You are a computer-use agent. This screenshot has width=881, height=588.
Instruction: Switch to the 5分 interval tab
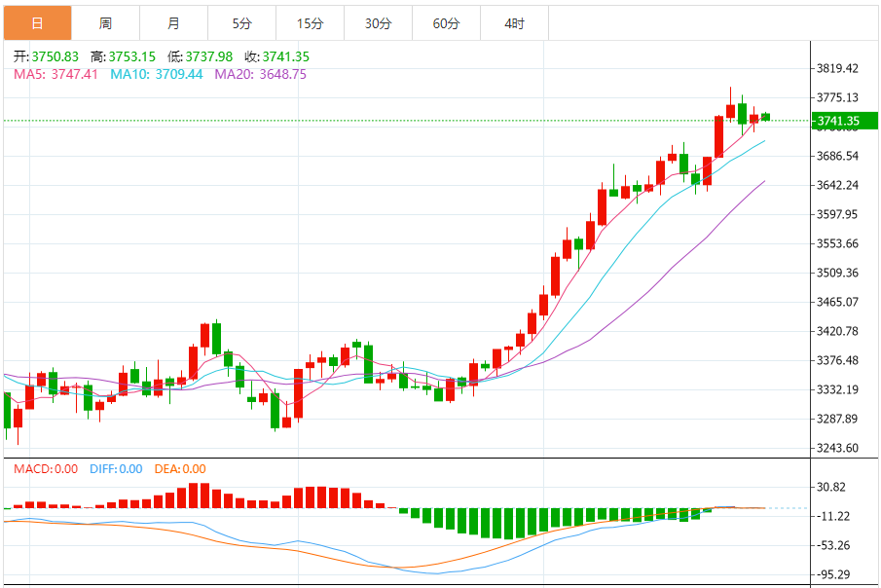241,22
